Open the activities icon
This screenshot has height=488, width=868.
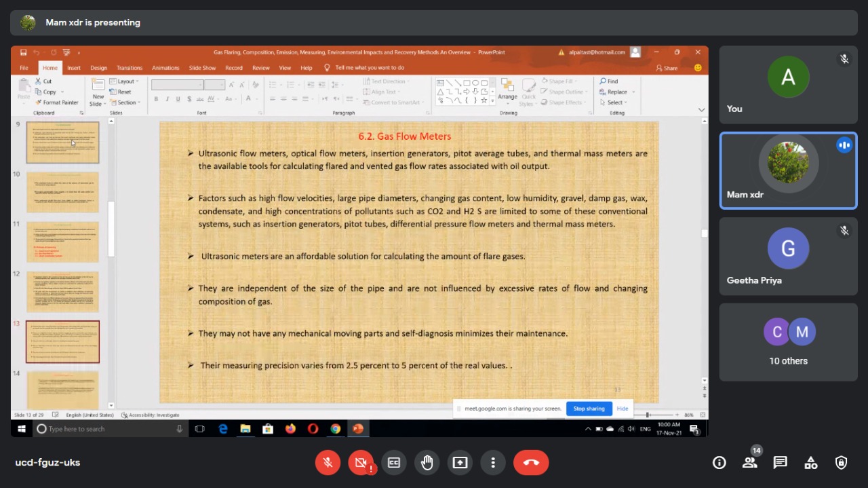pyautogui.click(x=811, y=463)
